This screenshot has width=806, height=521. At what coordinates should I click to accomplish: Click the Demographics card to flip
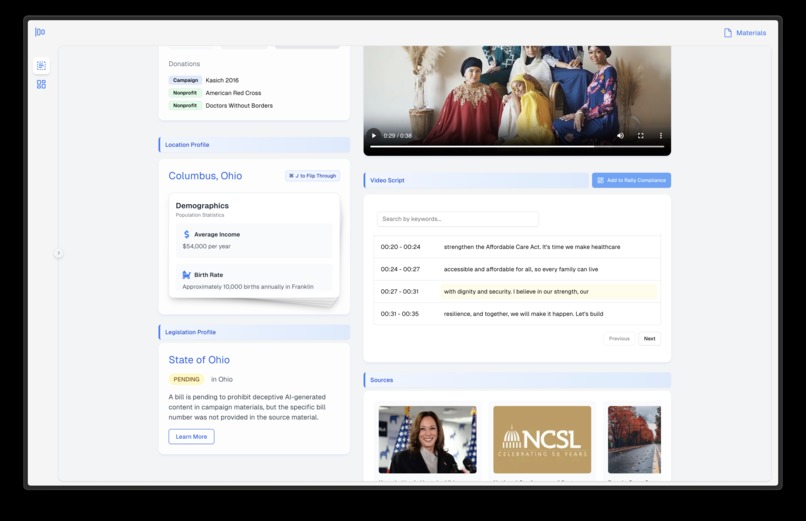254,246
